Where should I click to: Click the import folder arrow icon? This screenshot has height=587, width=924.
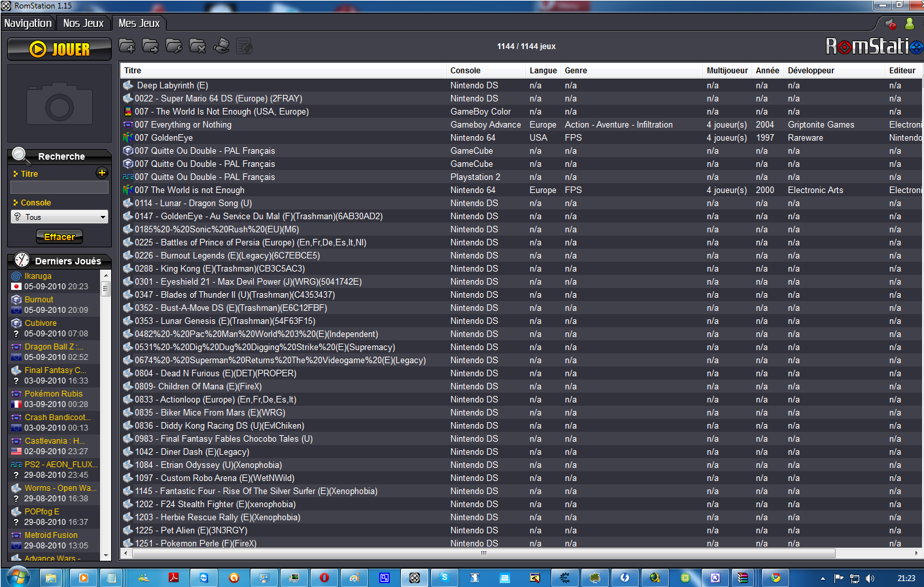click(150, 46)
